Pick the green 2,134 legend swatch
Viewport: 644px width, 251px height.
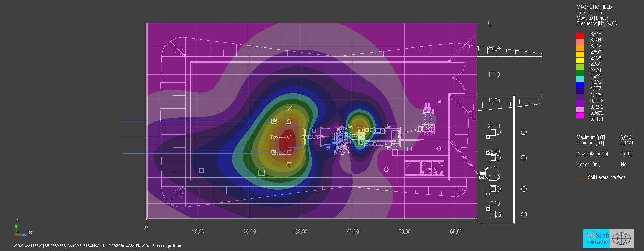pos(580,73)
